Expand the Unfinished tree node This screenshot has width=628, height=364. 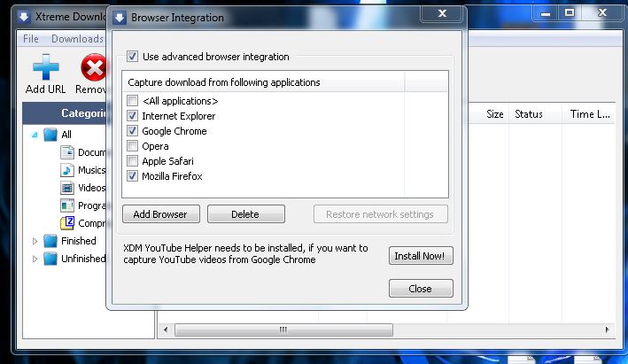tap(35, 259)
